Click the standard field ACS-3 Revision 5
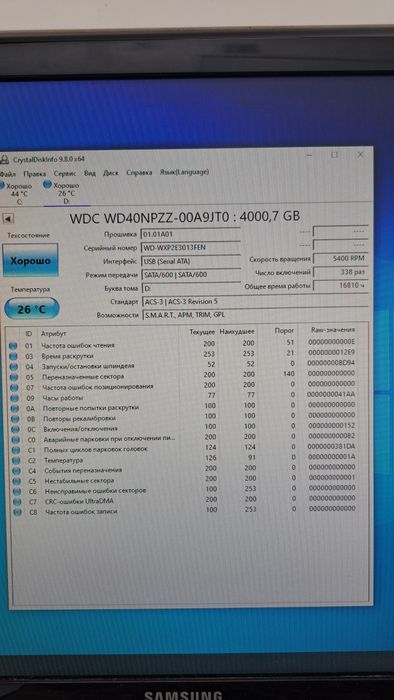Viewport: 394px width, 700px height. [x=255, y=302]
